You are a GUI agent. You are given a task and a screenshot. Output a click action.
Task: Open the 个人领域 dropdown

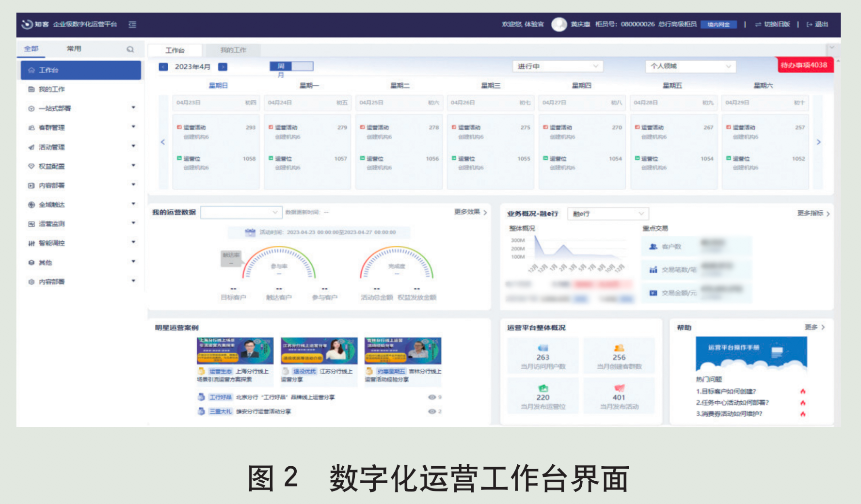pyautogui.click(x=690, y=66)
